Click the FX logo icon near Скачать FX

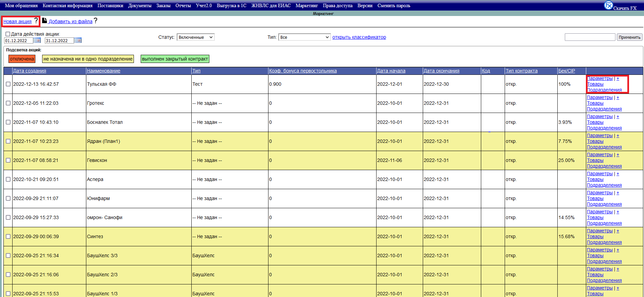[x=608, y=5]
